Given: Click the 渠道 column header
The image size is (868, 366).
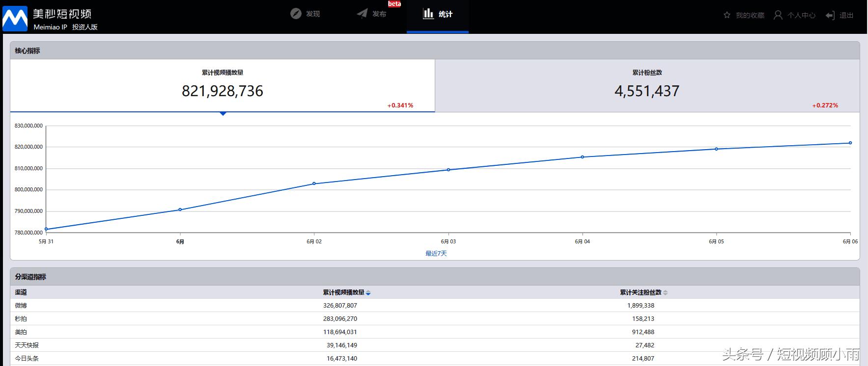Looking at the screenshot, I should pos(21,292).
